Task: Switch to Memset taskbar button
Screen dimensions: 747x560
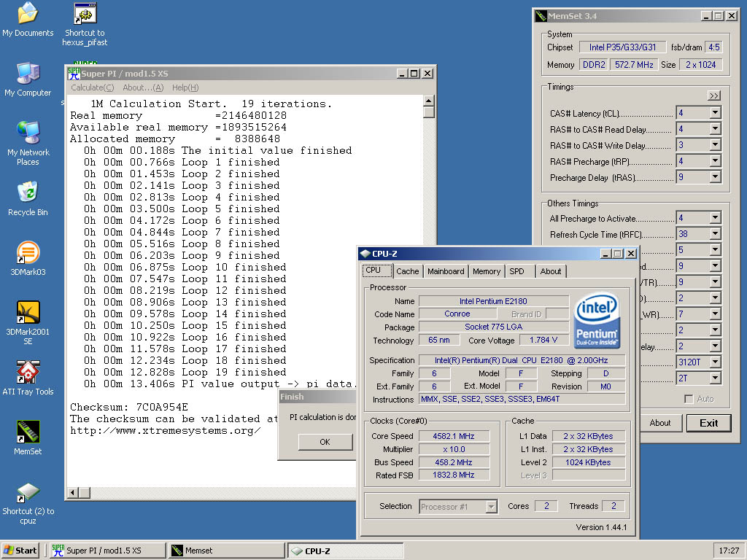Action: click(226, 551)
